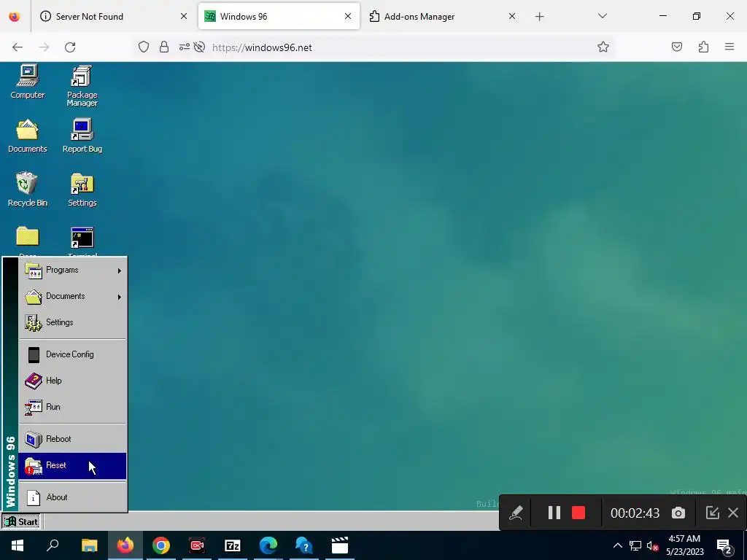Click the recorder annotation pen tool
The width and height of the screenshot is (747, 560).
[x=516, y=513]
